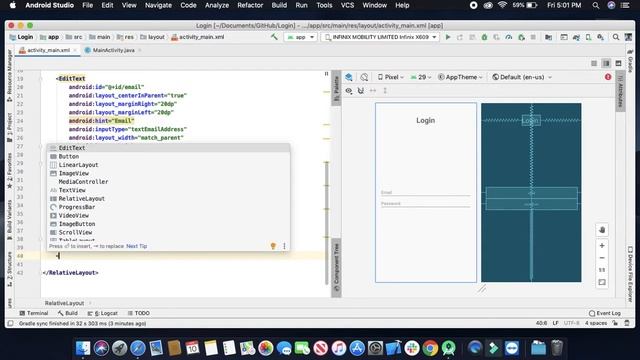Open the Analyze menu
Screen dimensions: 640x360
(217, 5)
